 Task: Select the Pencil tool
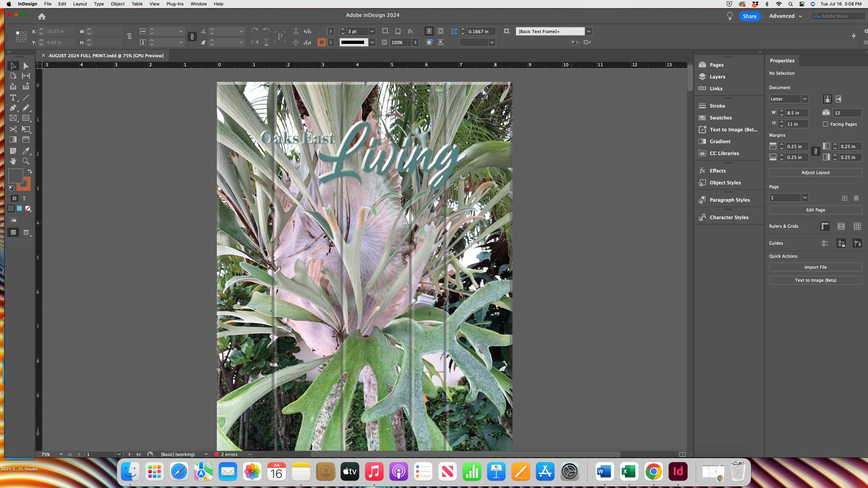[x=26, y=108]
